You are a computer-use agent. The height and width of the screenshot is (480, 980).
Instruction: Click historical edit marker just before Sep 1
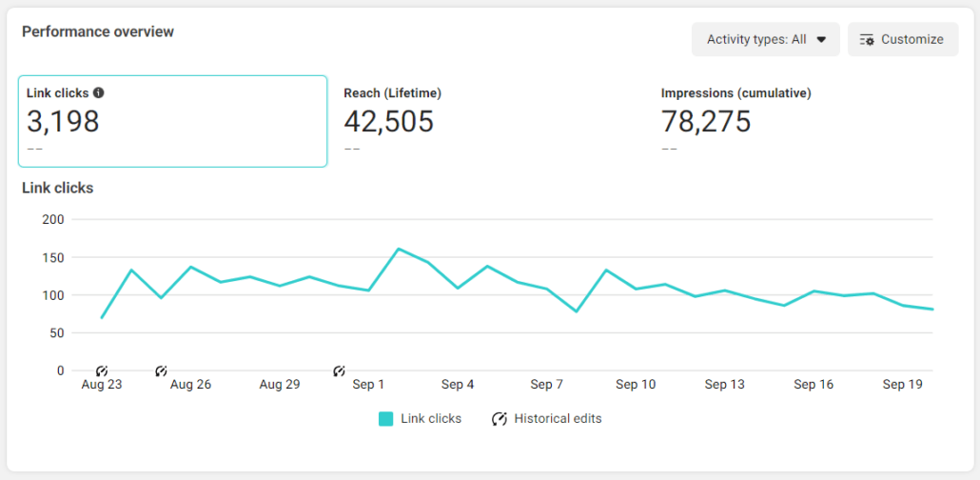pos(339,370)
